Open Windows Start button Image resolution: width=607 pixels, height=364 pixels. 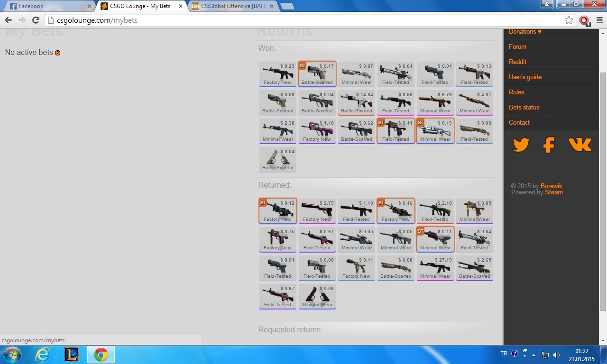coord(12,355)
